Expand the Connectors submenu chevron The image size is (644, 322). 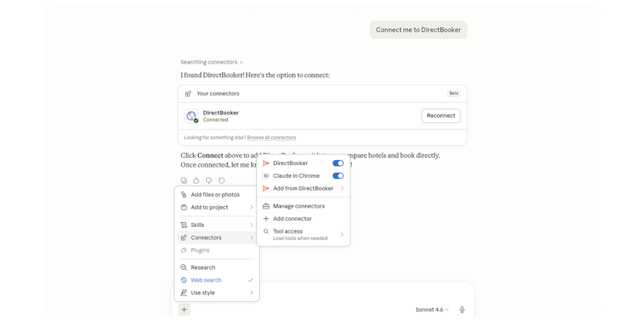coord(251,237)
